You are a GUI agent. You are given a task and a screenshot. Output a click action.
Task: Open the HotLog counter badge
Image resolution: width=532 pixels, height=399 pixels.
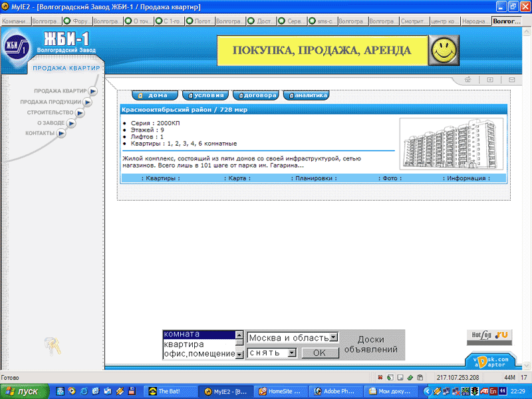click(487, 334)
